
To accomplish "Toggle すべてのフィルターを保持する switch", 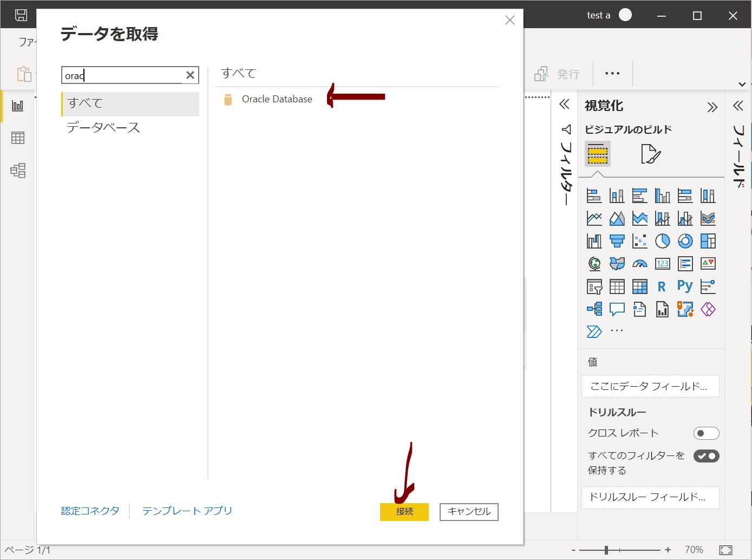I will click(x=706, y=456).
